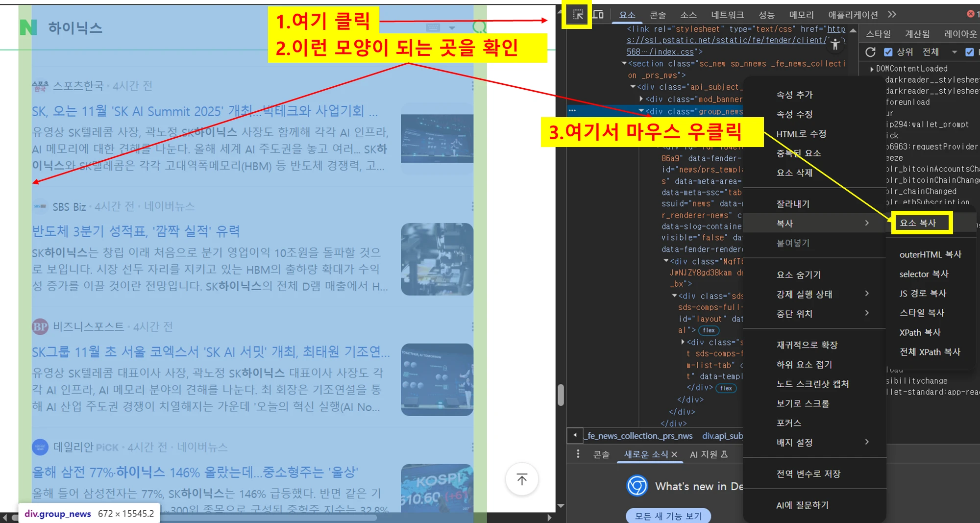This screenshot has width=980, height=523.
Task: Toggle the checkbox right of 전체 dropdown
Action: [x=969, y=52]
